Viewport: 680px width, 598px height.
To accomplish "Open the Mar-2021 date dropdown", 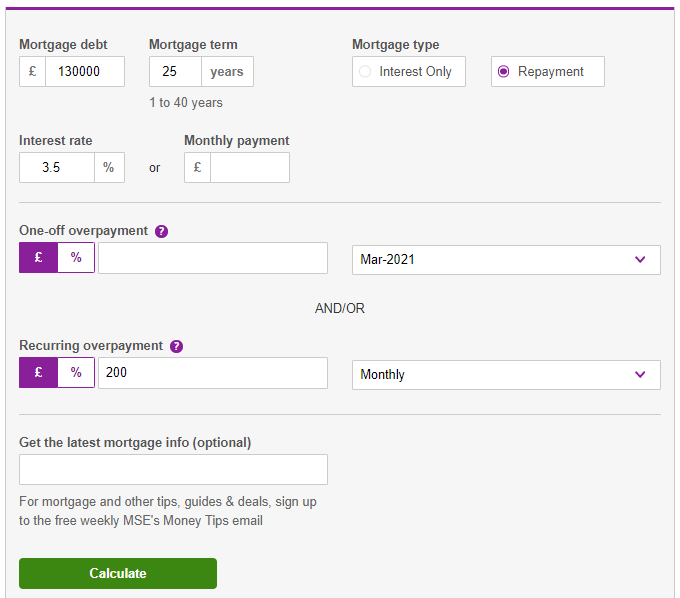I will tap(506, 260).
